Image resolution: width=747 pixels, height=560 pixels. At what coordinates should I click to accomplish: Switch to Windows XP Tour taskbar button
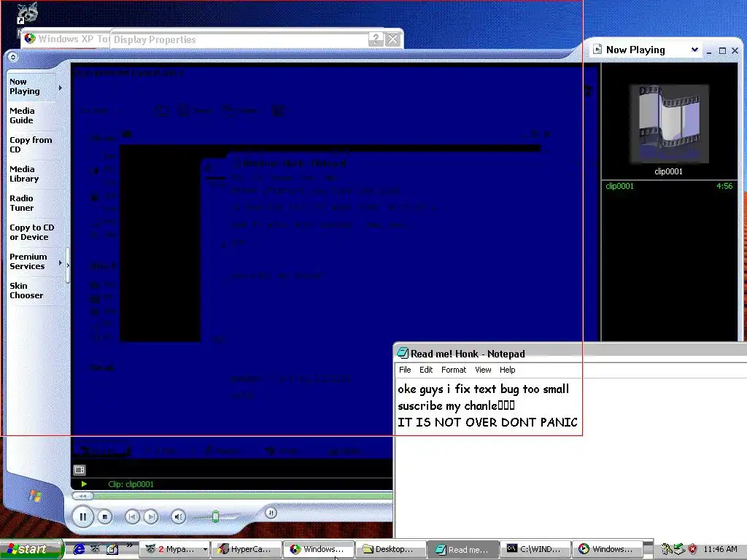point(319,549)
